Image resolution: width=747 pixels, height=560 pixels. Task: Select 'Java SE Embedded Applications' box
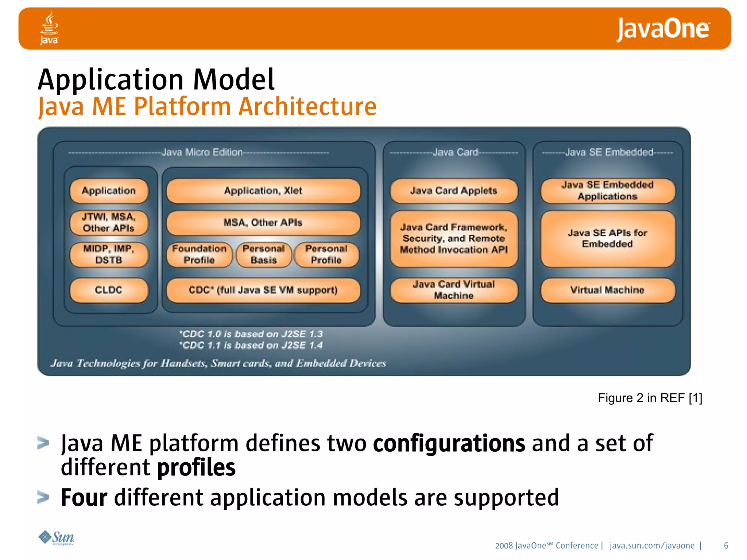pyautogui.click(x=608, y=191)
